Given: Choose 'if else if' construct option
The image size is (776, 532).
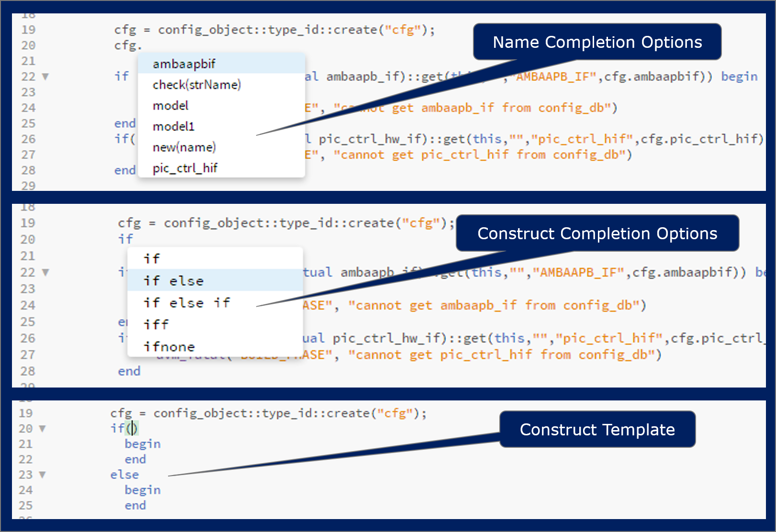Looking at the screenshot, I should [x=215, y=302].
